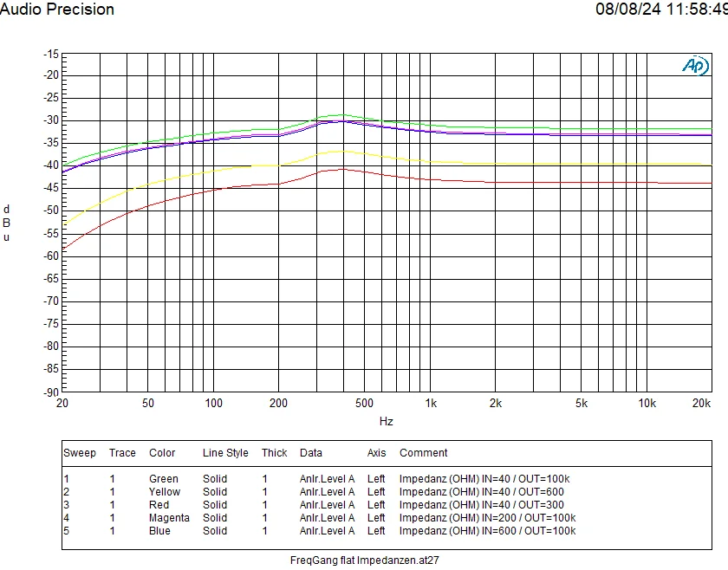Choose the Magenta sweep color label
Screen dimensions: 728x570
[168, 517]
